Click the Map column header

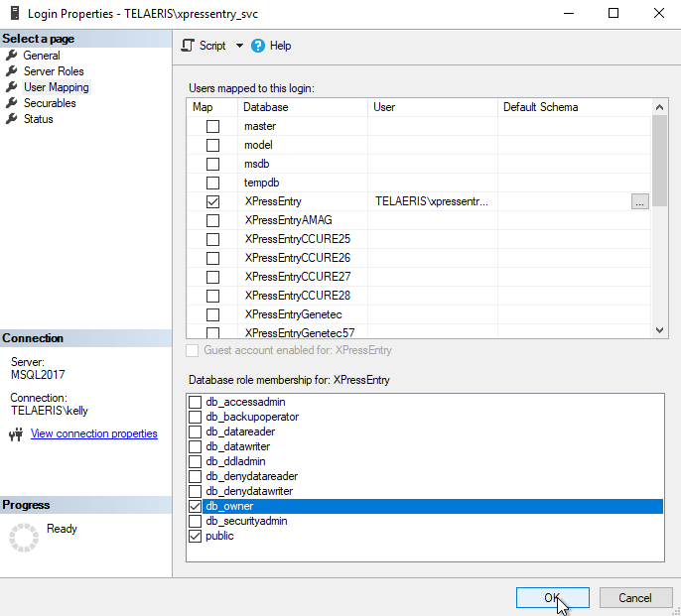(212, 107)
